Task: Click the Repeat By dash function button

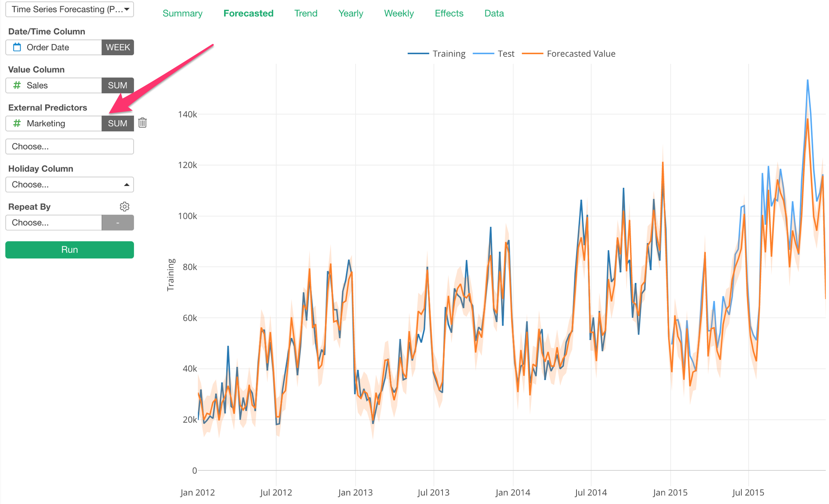Action: point(118,223)
